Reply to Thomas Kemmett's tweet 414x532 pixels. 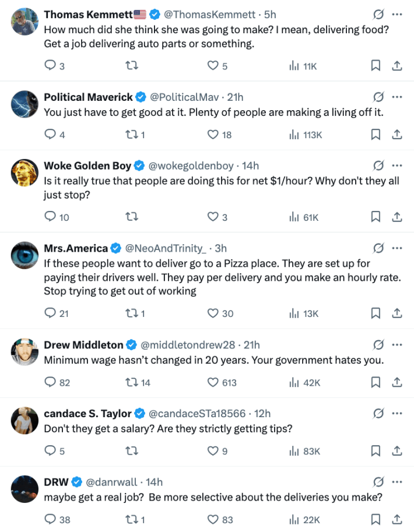[x=51, y=66]
